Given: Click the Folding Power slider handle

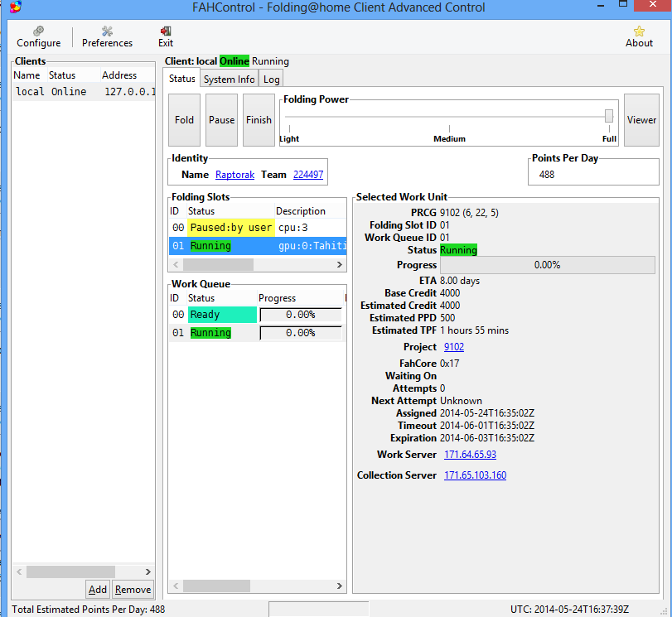Looking at the screenshot, I should tap(608, 116).
